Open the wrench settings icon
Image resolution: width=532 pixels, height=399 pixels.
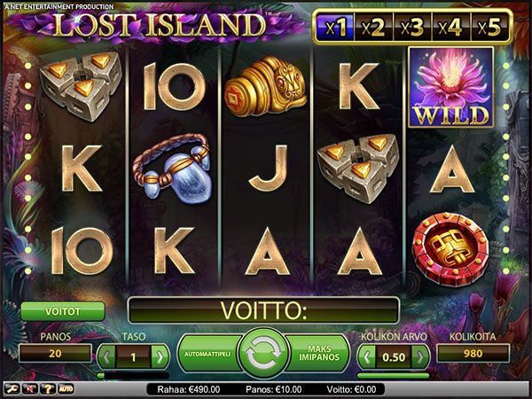coord(11,389)
